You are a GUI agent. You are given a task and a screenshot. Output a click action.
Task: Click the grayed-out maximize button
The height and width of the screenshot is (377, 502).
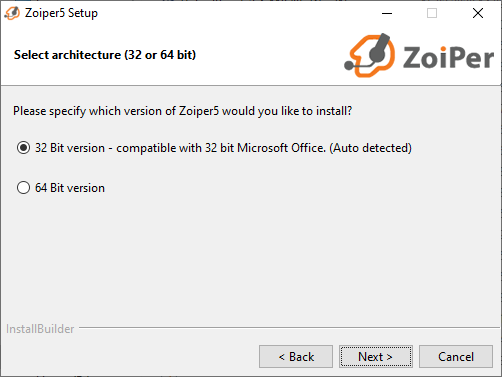pyautogui.click(x=432, y=13)
